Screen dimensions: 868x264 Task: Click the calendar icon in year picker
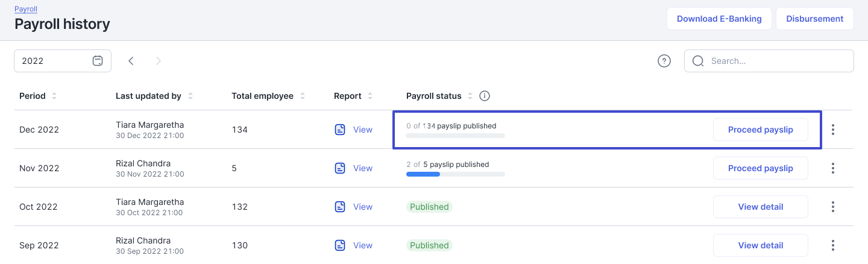point(98,61)
